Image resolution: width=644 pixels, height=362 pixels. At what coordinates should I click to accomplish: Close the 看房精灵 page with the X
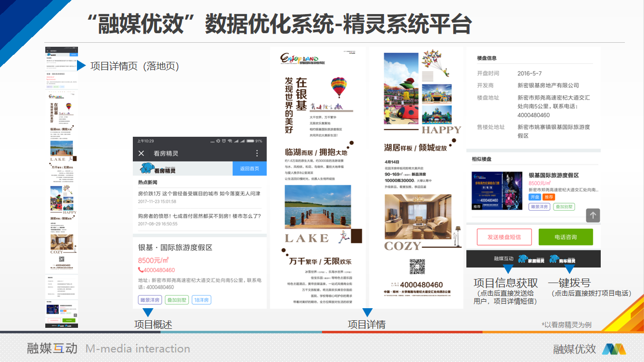pos(141,153)
